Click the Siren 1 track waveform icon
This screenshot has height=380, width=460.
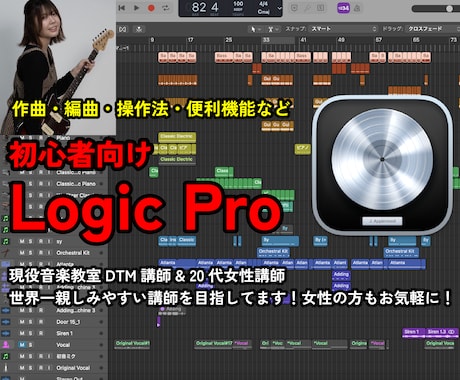(x=5, y=333)
